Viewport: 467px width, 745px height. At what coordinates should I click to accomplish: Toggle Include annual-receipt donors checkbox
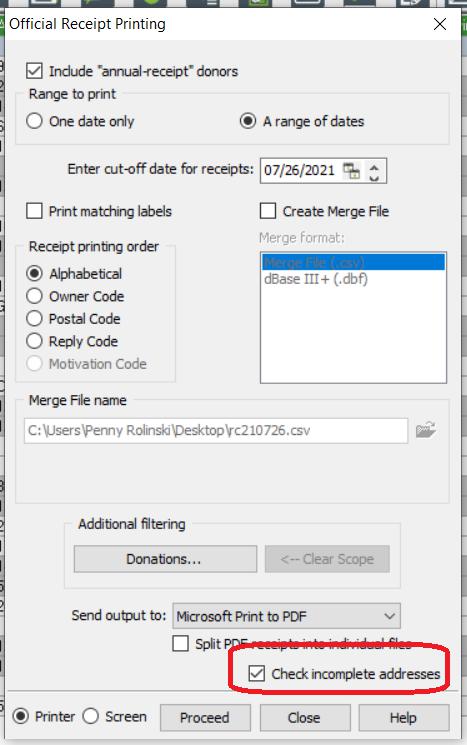(x=34, y=71)
